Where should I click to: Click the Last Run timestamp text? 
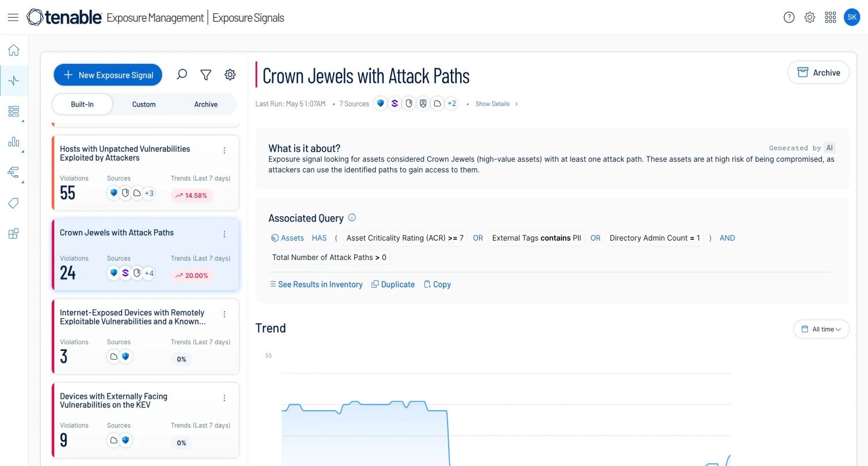point(290,104)
